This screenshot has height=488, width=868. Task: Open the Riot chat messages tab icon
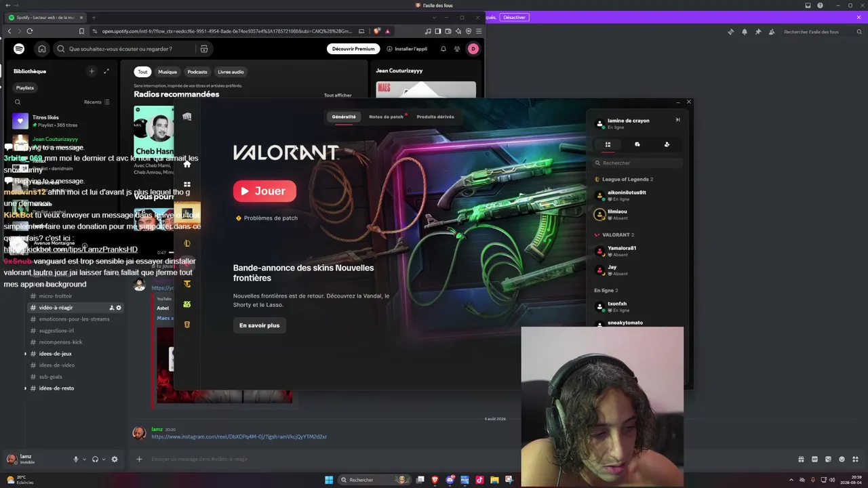click(x=637, y=144)
